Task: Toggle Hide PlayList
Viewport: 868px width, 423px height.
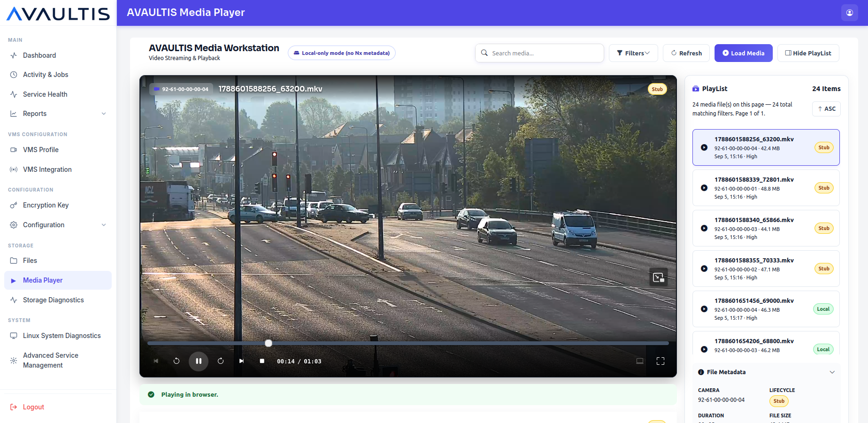Action: pyautogui.click(x=808, y=53)
